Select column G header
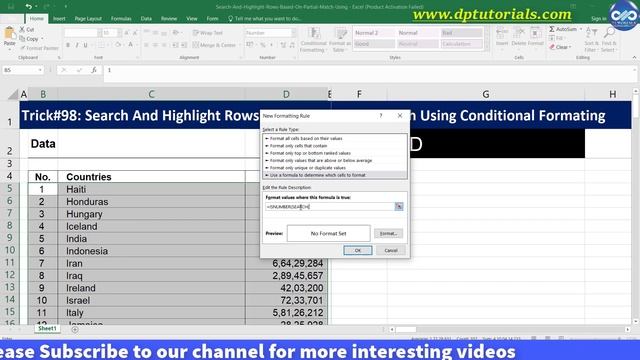The image size is (640, 360). pos(486,94)
